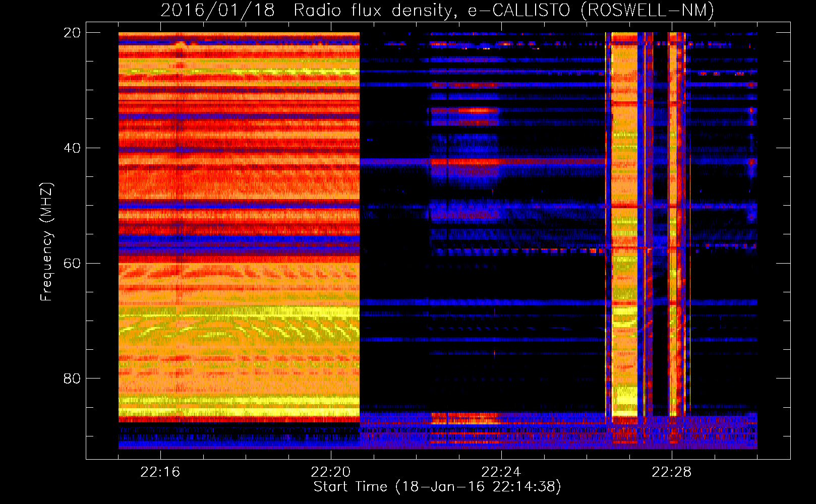Click the 'Frequency (MHZ)' y-axis label
Viewport: 816px width, 504px height.
pyautogui.click(x=46, y=242)
